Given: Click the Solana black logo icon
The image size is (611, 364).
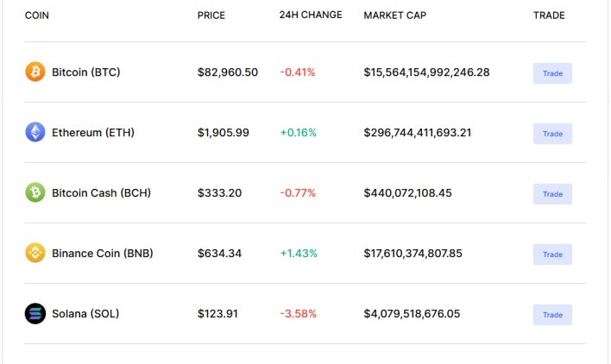Looking at the screenshot, I should coord(35,313).
